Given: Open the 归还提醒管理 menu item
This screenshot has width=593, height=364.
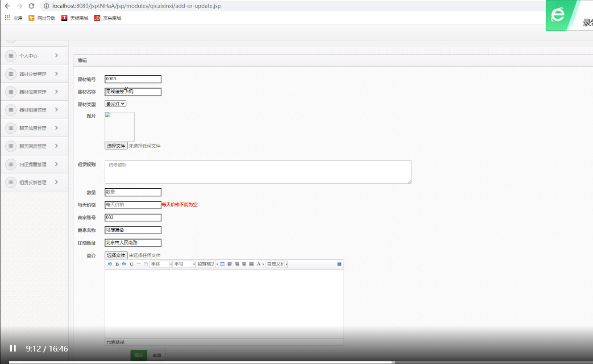Looking at the screenshot, I should 34,164.
